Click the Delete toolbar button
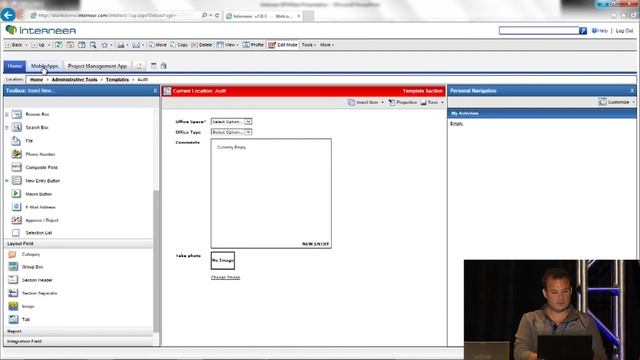The image size is (640, 360). point(202,45)
